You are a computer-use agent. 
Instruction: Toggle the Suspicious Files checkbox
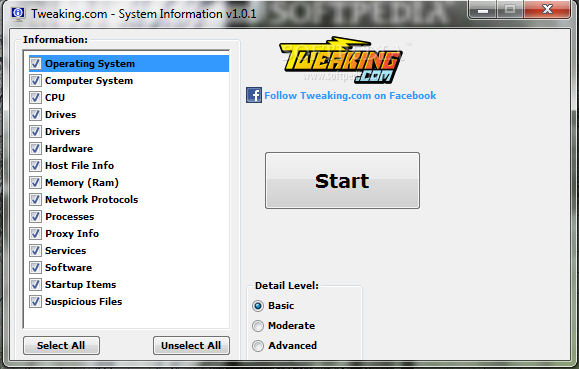coord(35,301)
